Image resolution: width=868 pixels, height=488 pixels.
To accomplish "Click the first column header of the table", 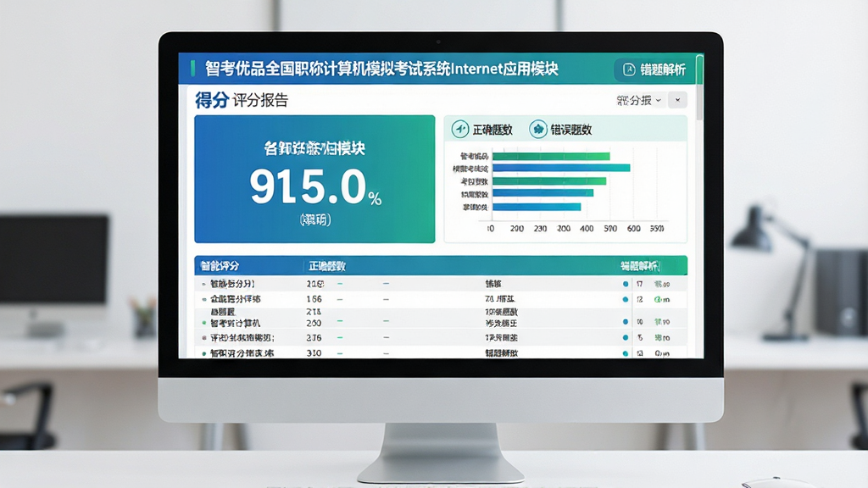I will [220, 266].
